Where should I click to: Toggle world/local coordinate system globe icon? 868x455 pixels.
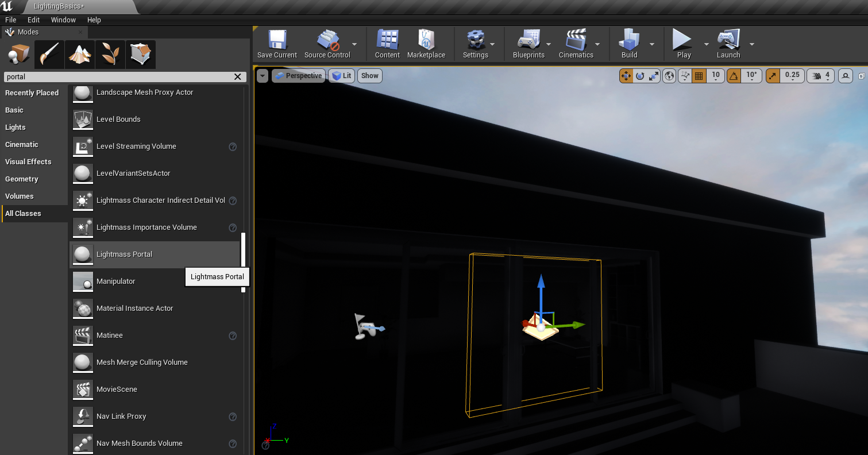[669, 76]
